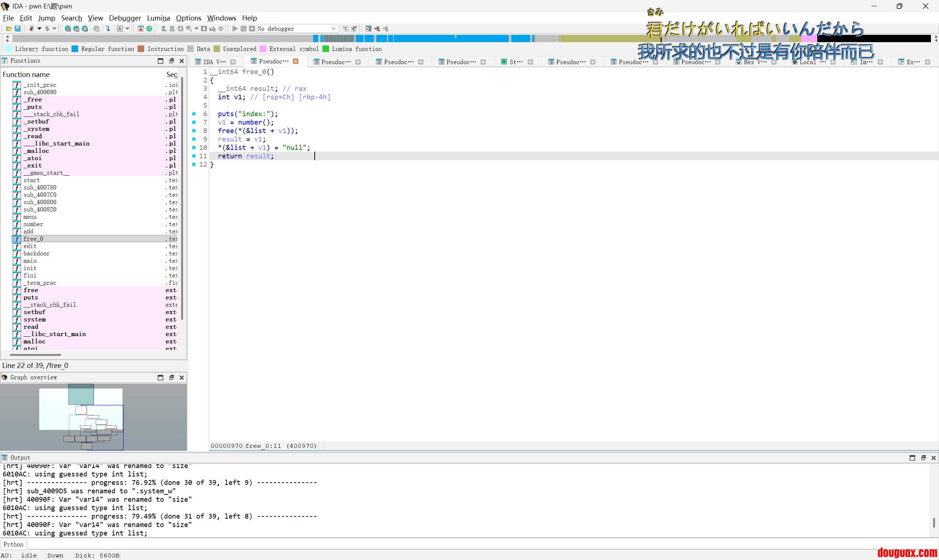Image resolution: width=939 pixels, height=560 pixels.
Task: Switch to the IDA View tab
Action: (x=214, y=62)
